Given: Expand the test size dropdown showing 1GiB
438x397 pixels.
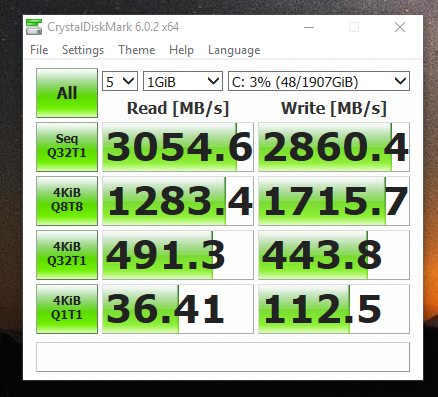Looking at the screenshot, I should click(x=183, y=81).
